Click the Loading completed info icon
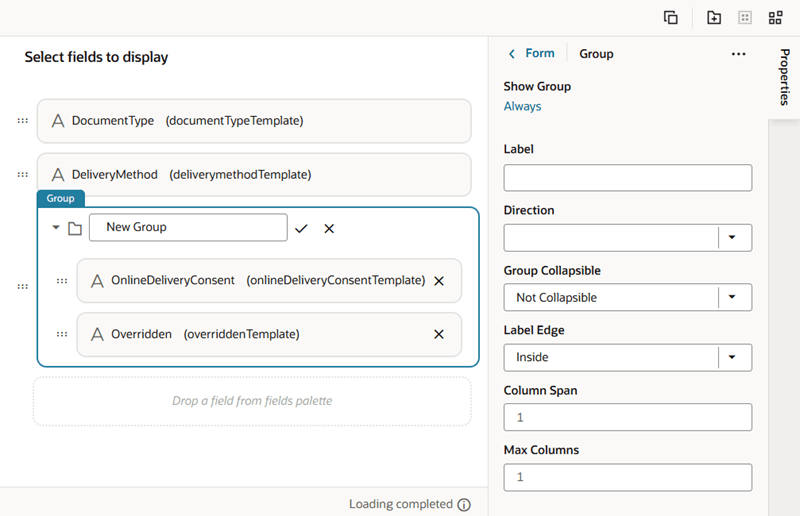 pos(464,505)
